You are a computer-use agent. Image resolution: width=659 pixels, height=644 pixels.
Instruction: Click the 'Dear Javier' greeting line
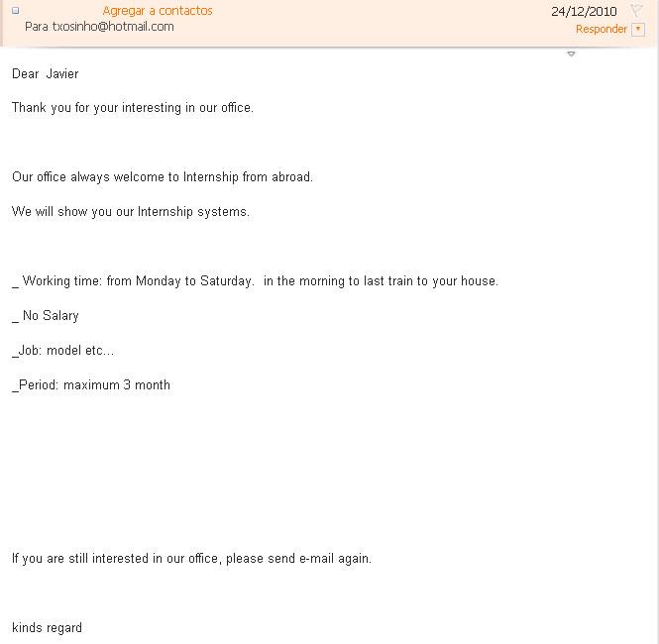(46, 74)
